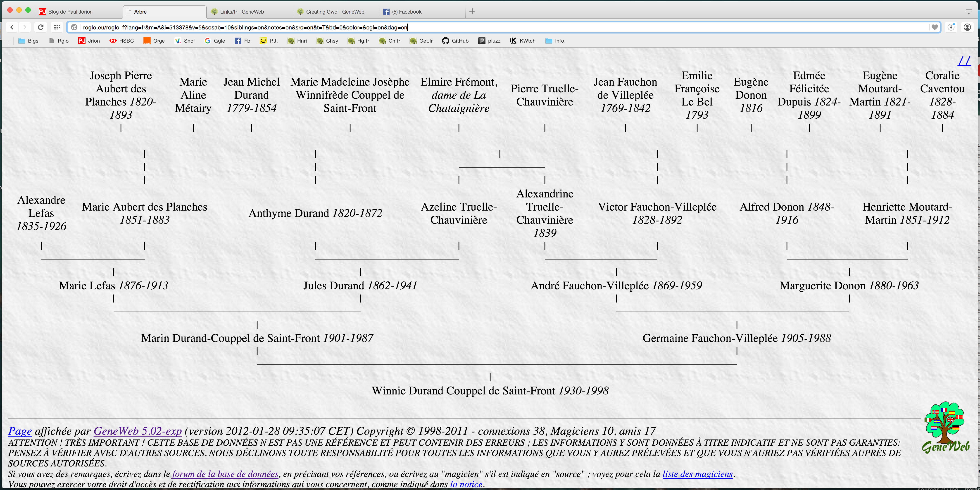The image size is (980, 490).
Task: Open the Speed Dial grid icon
Action: [x=57, y=27]
